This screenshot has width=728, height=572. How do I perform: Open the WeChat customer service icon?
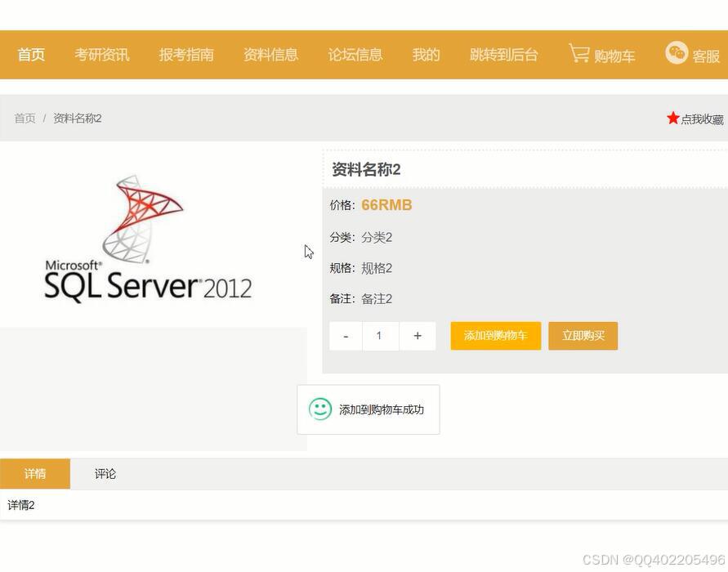(x=677, y=52)
